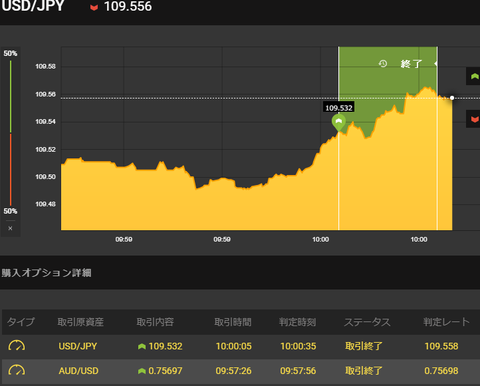Click the up arrow before 109.532 in table
The image size is (480, 386).
[142, 347]
